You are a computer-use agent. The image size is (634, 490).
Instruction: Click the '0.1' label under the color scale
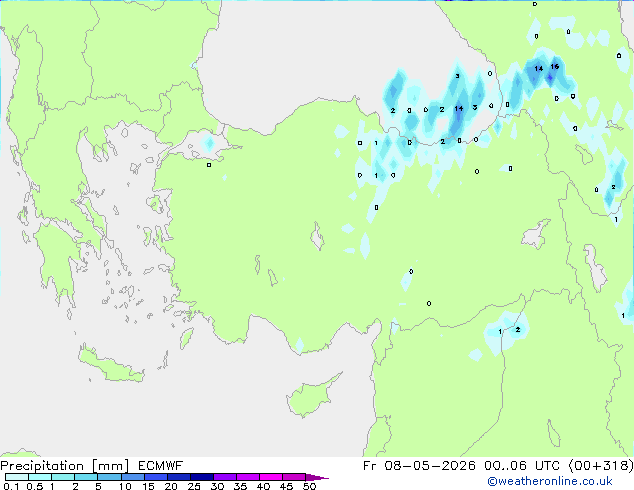[x=11, y=486]
